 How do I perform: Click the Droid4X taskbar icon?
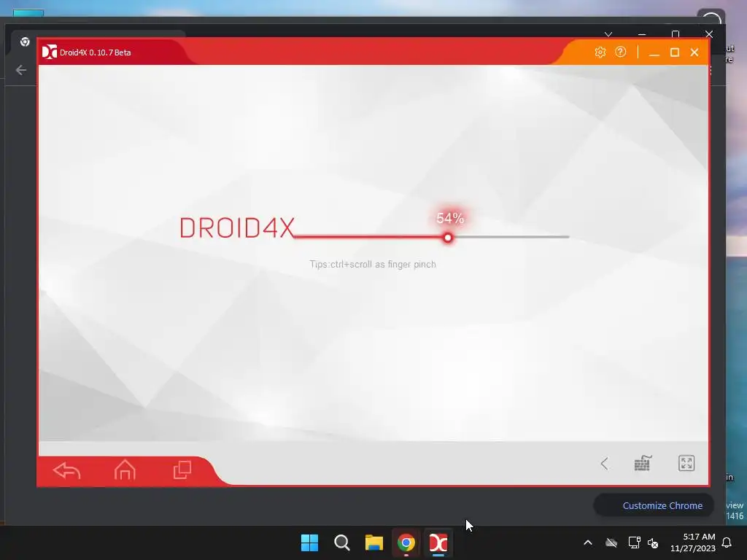(438, 542)
